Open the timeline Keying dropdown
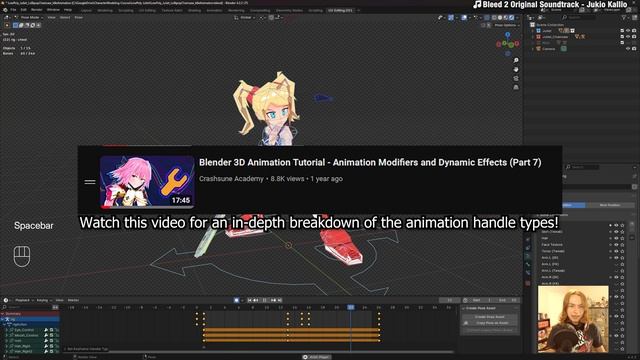This screenshot has width=640, height=360. pyautogui.click(x=44, y=300)
